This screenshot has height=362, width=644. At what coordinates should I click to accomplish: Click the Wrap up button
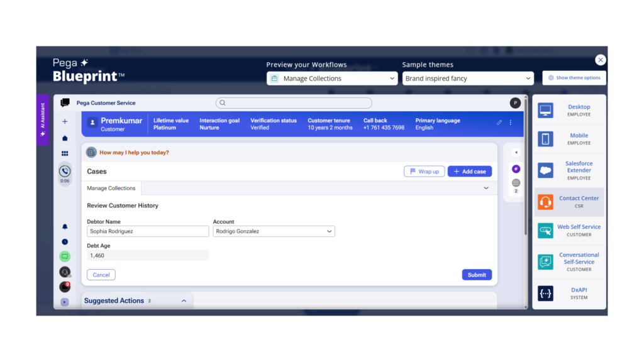pyautogui.click(x=424, y=172)
